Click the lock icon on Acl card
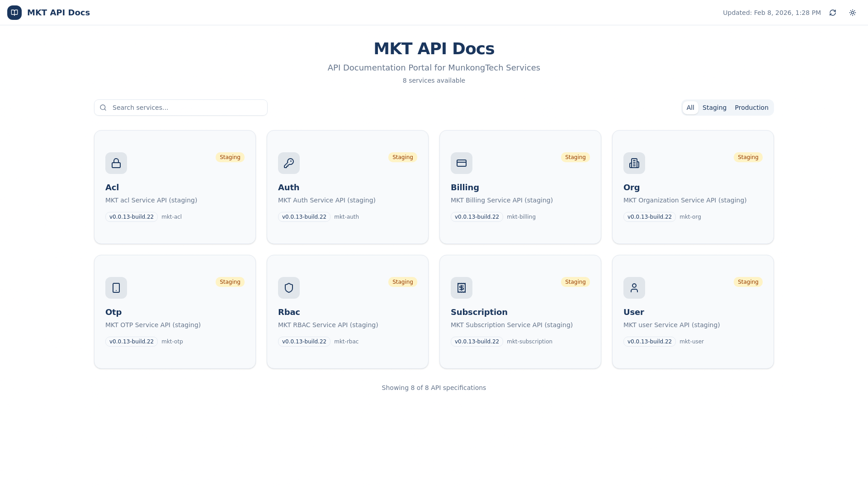This screenshot has height=488, width=868. (x=116, y=163)
